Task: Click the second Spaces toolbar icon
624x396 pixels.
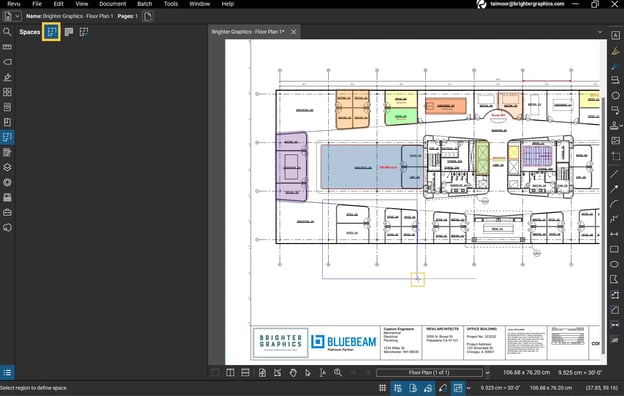Action: (69, 32)
